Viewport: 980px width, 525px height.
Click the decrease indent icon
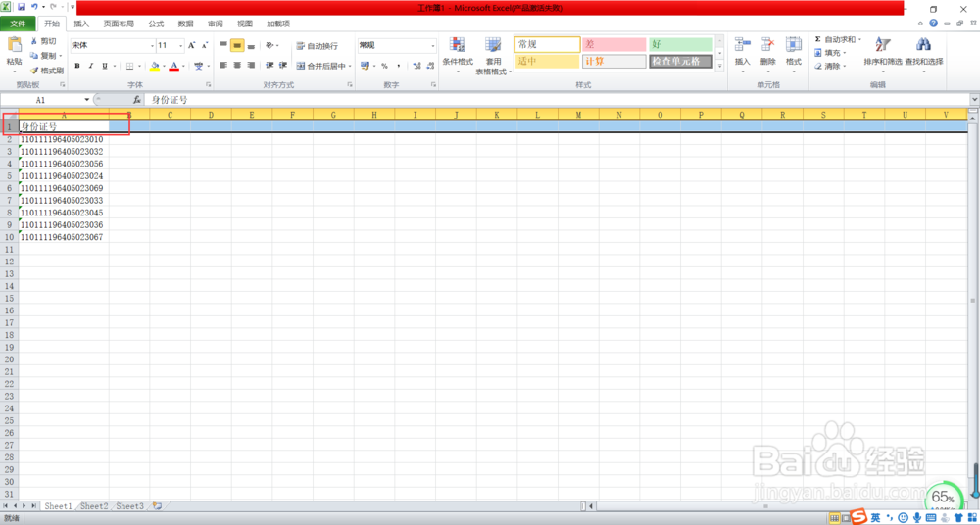tap(270, 65)
